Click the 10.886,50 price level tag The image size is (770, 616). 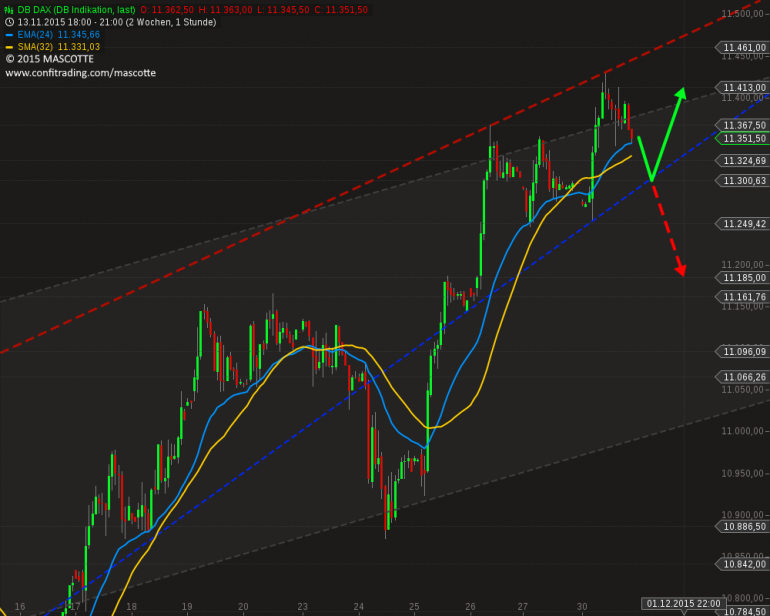(x=742, y=527)
